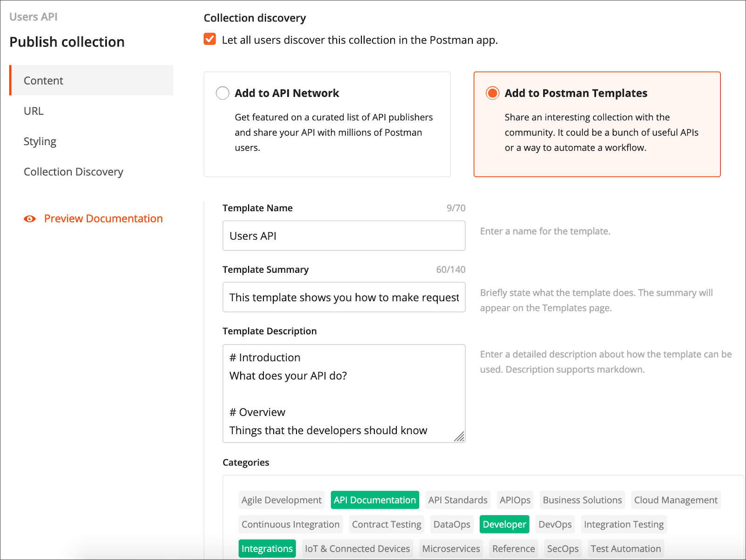The image size is (746, 560).
Task: Select SecOps category tag
Action: click(563, 548)
